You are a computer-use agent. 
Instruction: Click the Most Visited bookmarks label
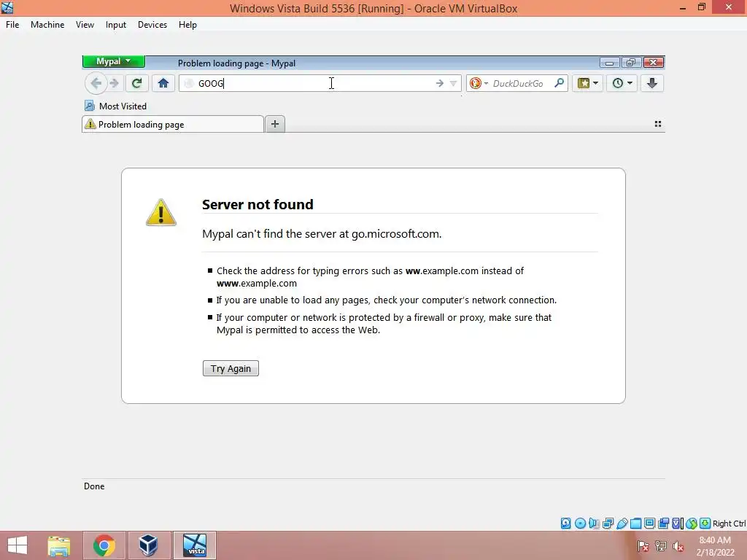123,106
